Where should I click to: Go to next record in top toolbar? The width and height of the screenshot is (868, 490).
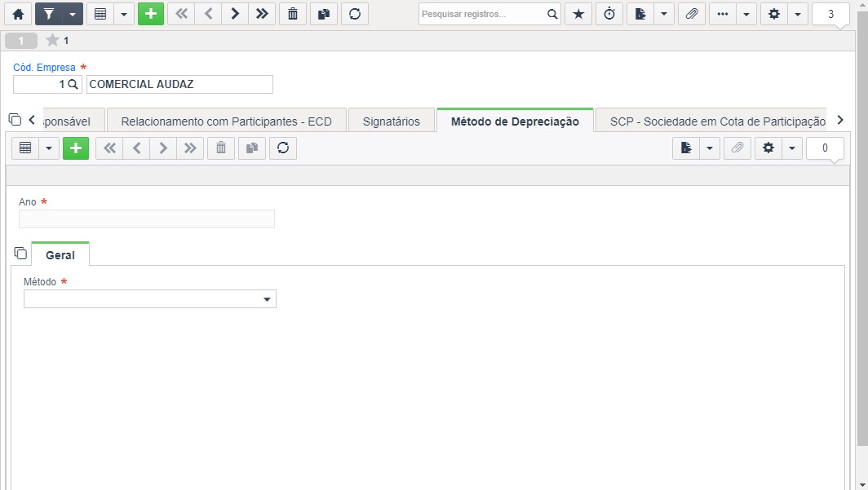235,15
